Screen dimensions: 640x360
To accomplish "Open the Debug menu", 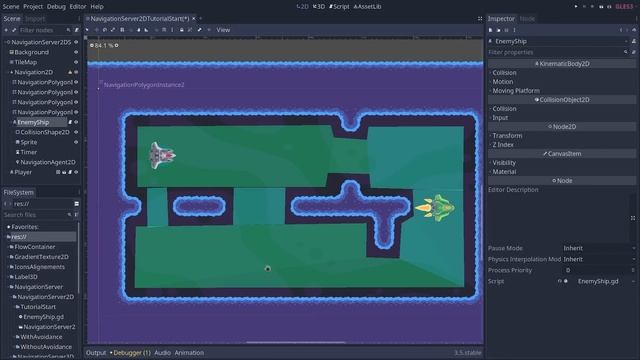I will 56,7.
